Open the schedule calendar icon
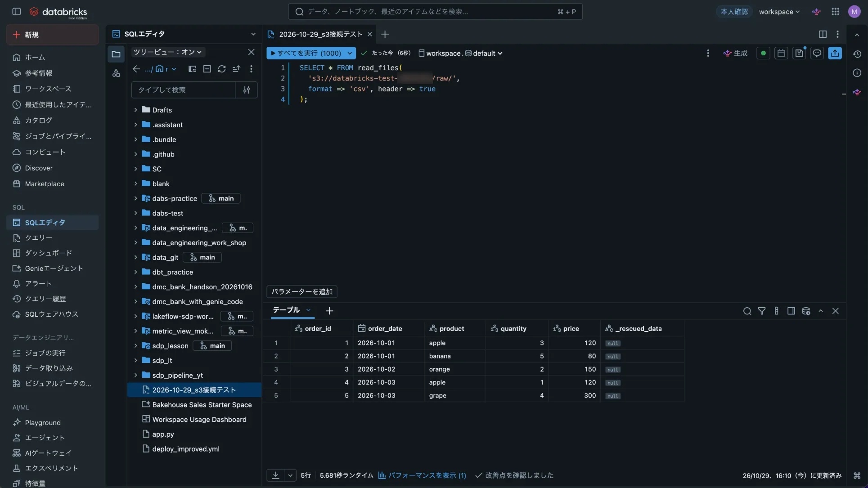This screenshot has height=488, width=868. point(781,53)
